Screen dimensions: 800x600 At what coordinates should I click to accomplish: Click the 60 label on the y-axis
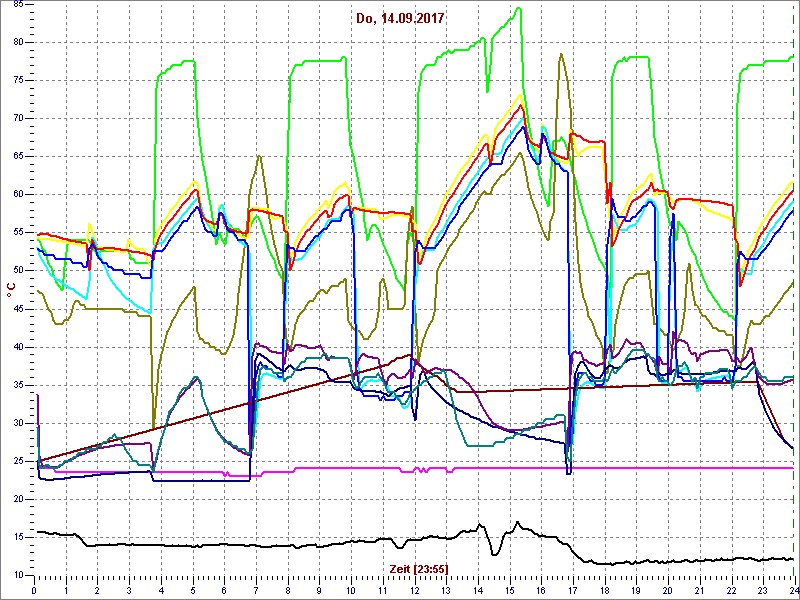[x=20, y=195]
